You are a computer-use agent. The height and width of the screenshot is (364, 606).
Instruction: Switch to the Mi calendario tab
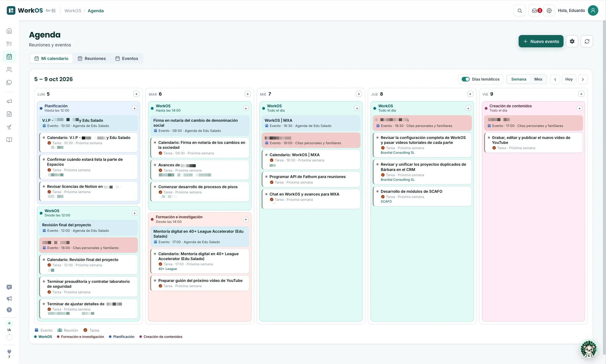51,58
